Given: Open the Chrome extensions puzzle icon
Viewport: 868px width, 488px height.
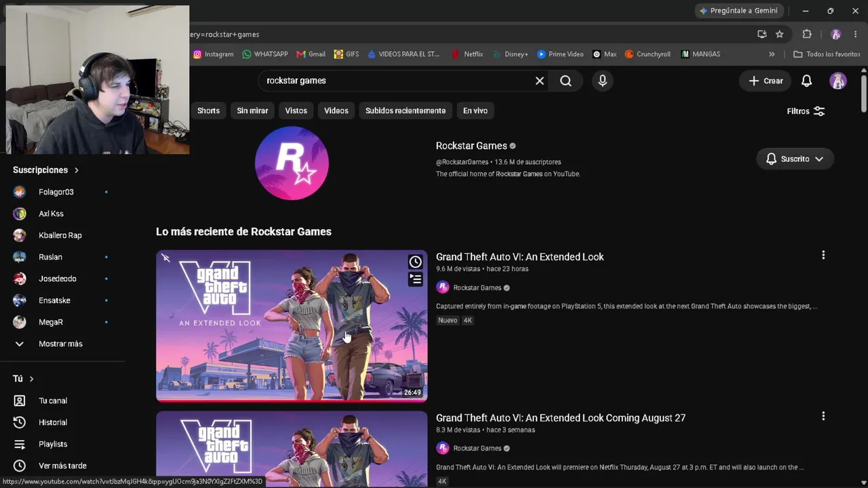Looking at the screenshot, I should pos(807,34).
